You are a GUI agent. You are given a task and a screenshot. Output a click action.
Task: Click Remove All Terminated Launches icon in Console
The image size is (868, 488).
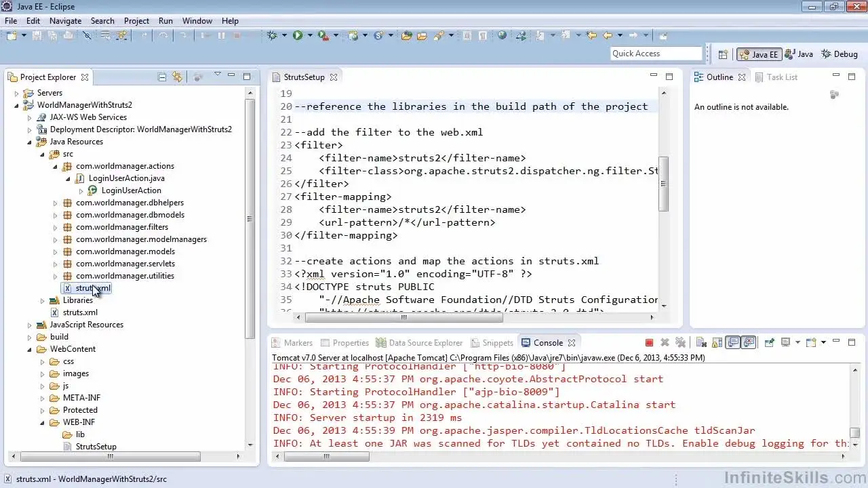click(681, 343)
